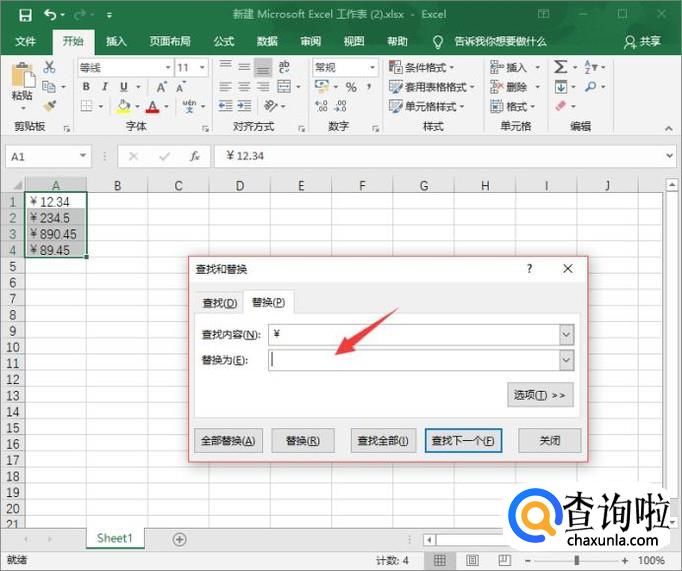Toggle Center horizontal alignment

coord(244,87)
